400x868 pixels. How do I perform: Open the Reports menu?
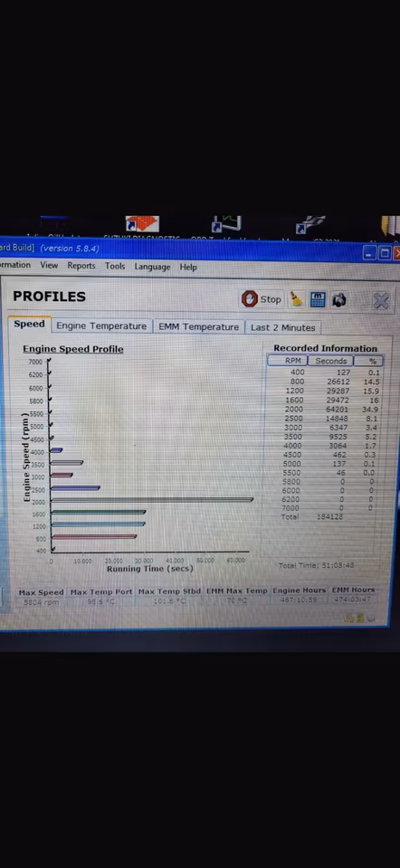[81, 266]
